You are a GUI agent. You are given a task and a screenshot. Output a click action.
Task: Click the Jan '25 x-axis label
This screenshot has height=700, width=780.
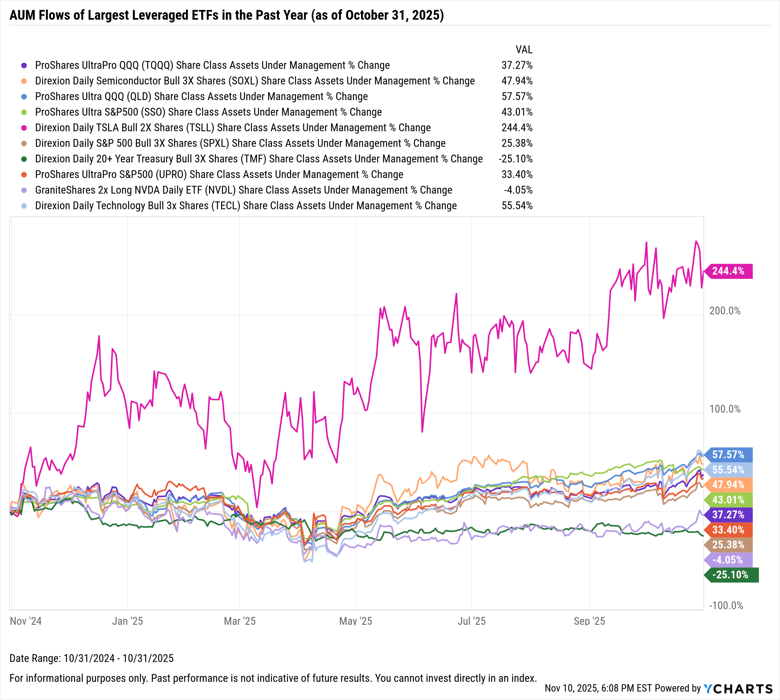click(x=128, y=621)
